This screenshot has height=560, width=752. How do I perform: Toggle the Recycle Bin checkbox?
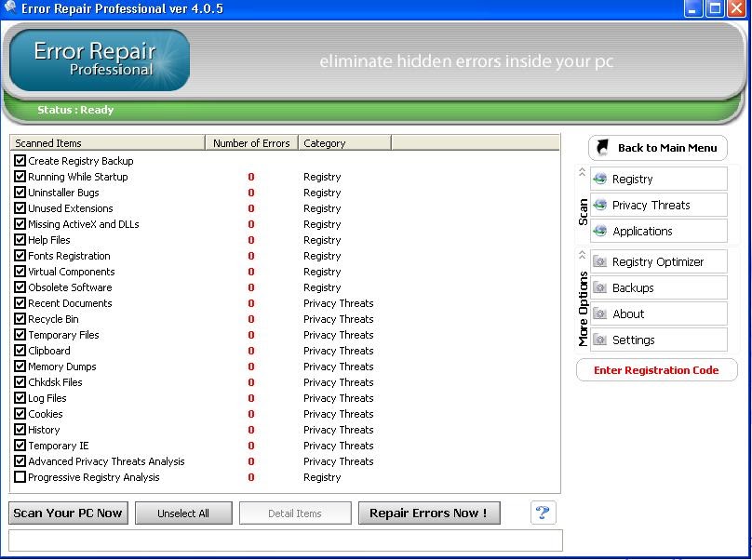[x=20, y=319]
